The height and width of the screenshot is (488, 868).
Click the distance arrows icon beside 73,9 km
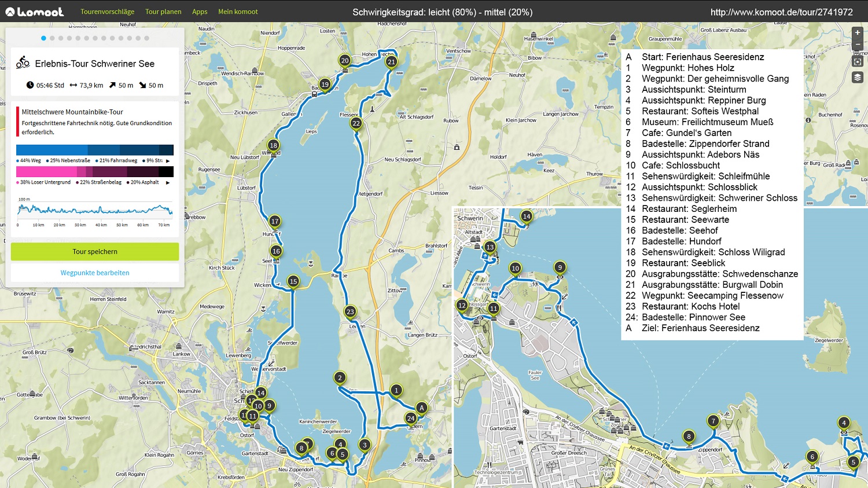(73, 85)
